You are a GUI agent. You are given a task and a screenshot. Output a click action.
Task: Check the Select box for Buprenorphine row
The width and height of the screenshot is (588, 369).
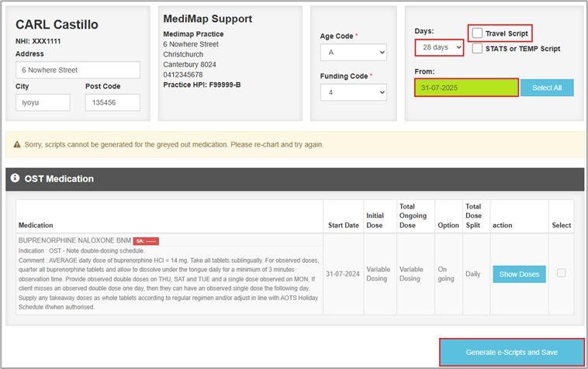coord(561,273)
